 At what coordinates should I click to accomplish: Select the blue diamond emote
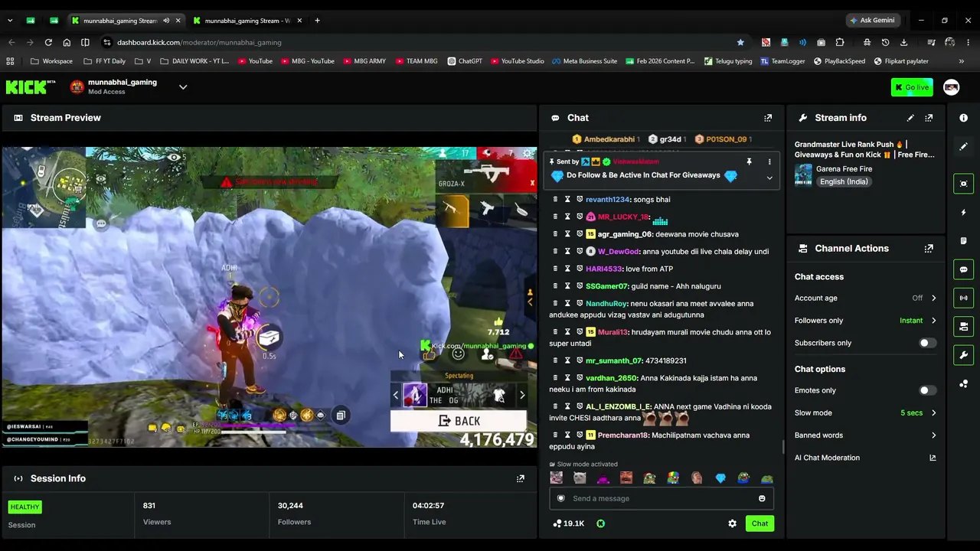pyautogui.click(x=720, y=478)
